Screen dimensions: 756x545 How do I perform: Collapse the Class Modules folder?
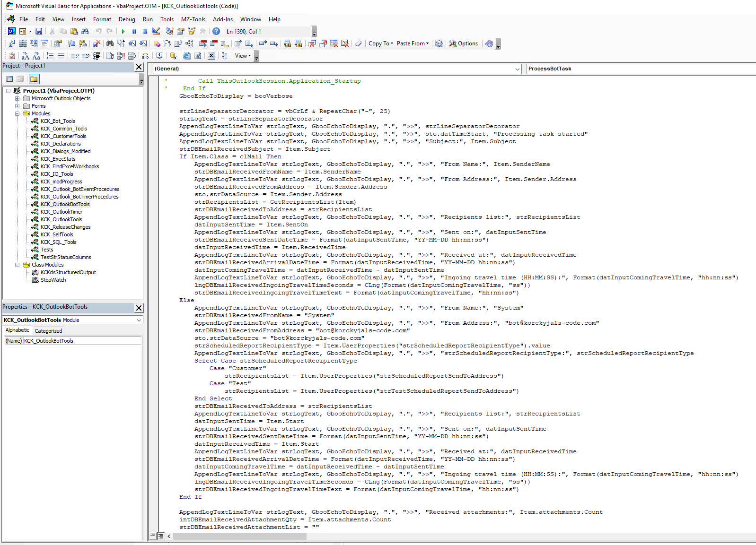click(x=18, y=265)
